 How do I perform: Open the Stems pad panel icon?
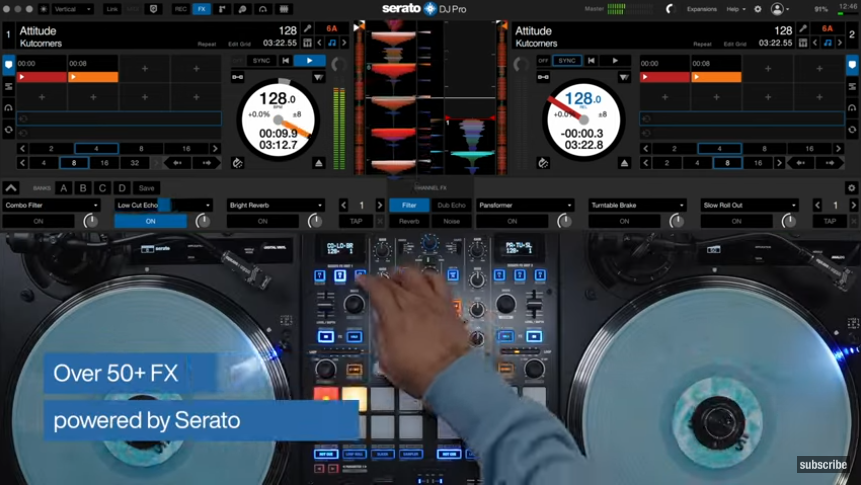tap(284, 9)
